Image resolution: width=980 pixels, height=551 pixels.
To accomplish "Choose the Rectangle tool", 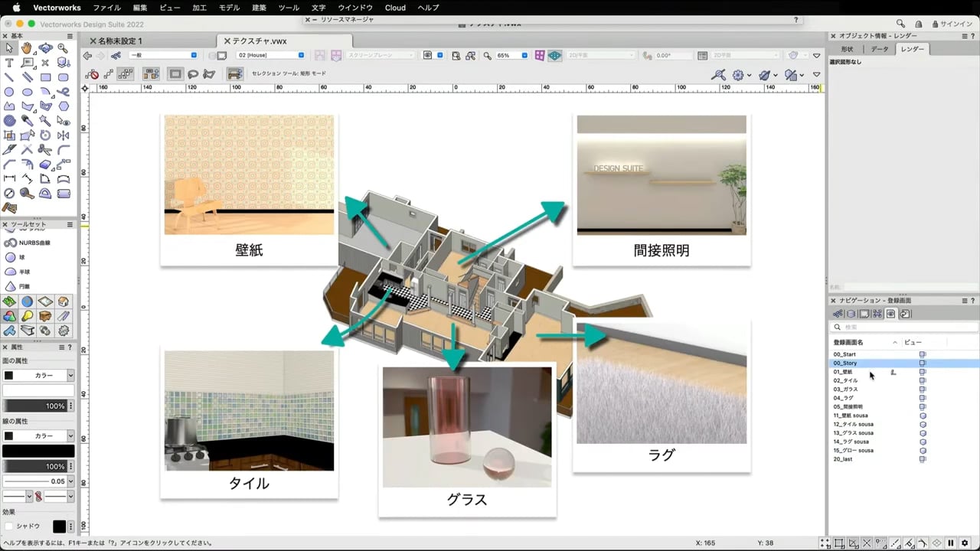I will 45,77.
